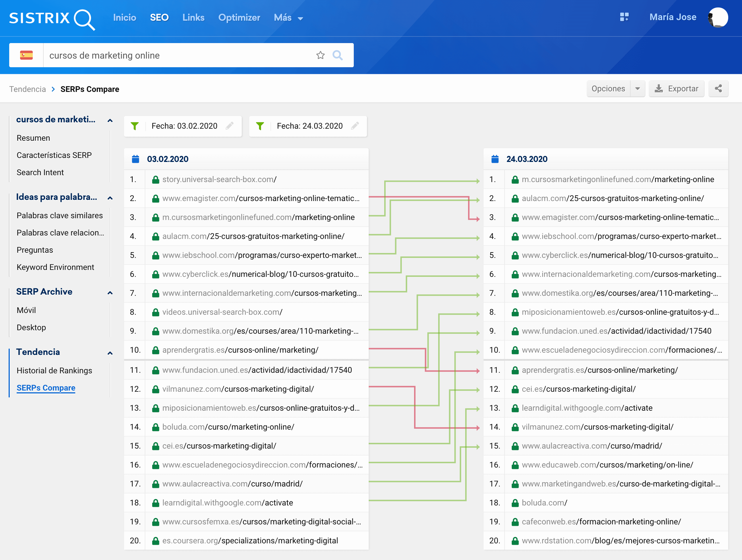Collapse the Tendencia sidebar section
This screenshot has height=560, width=742.
(x=110, y=353)
